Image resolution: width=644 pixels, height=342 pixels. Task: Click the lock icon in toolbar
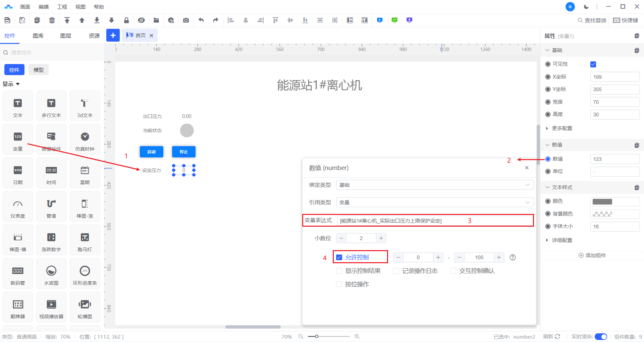pyautogui.click(x=126, y=20)
